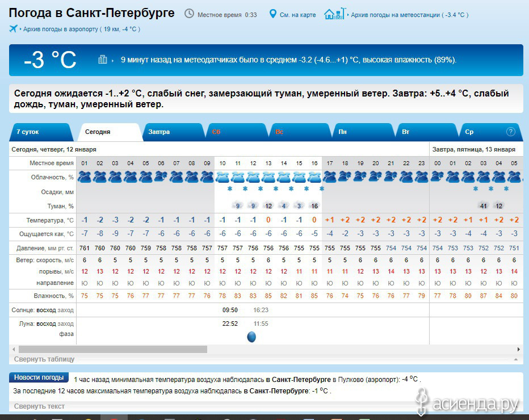Click the fog icon showing value 16
The image size is (529, 420).
tap(314, 206)
